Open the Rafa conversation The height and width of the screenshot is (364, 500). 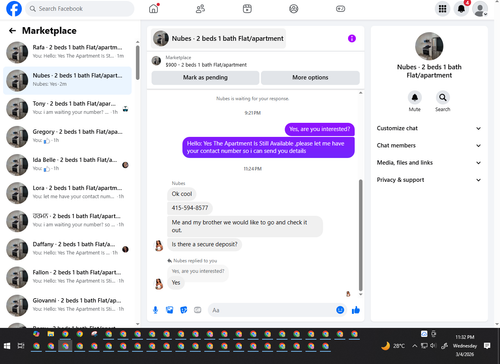pos(68,52)
